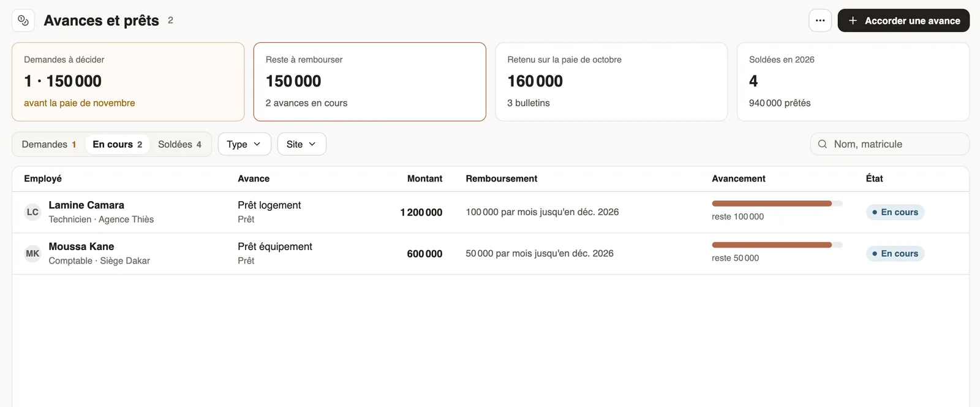The width and height of the screenshot is (980, 407).
Task: Select the Reste à rembourser card
Action: point(370,82)
